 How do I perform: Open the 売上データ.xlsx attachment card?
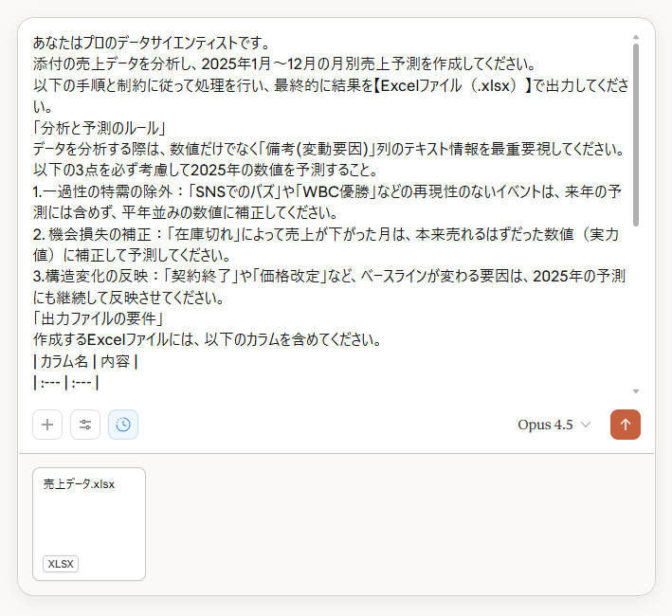pos(89,524)
